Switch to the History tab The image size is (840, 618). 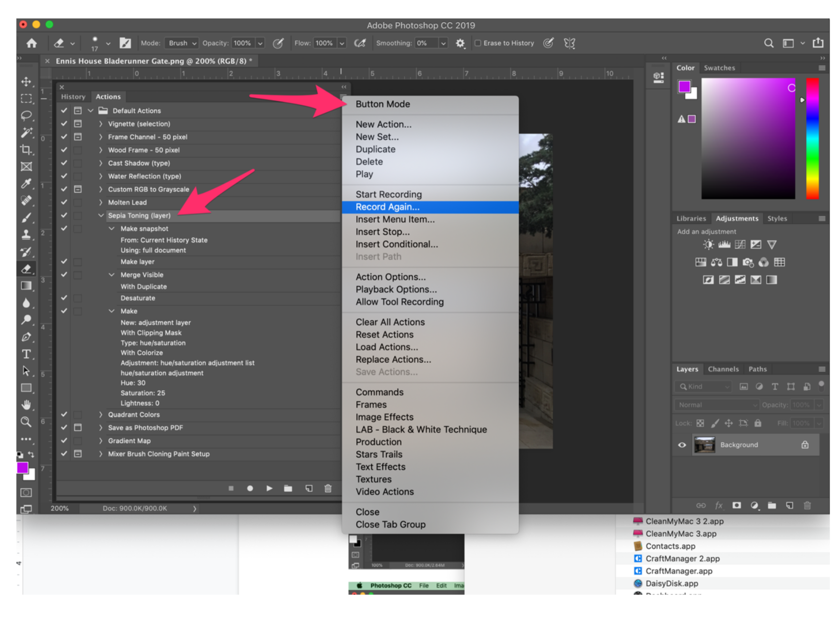point(73,97)
